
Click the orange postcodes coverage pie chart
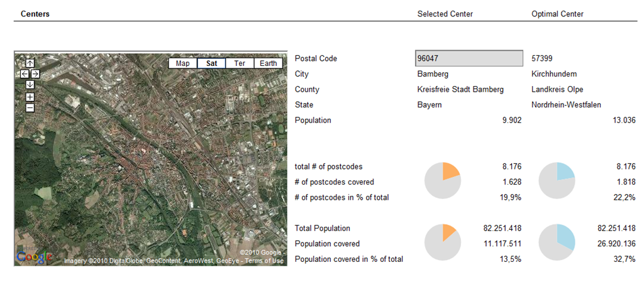click(443, 180)
